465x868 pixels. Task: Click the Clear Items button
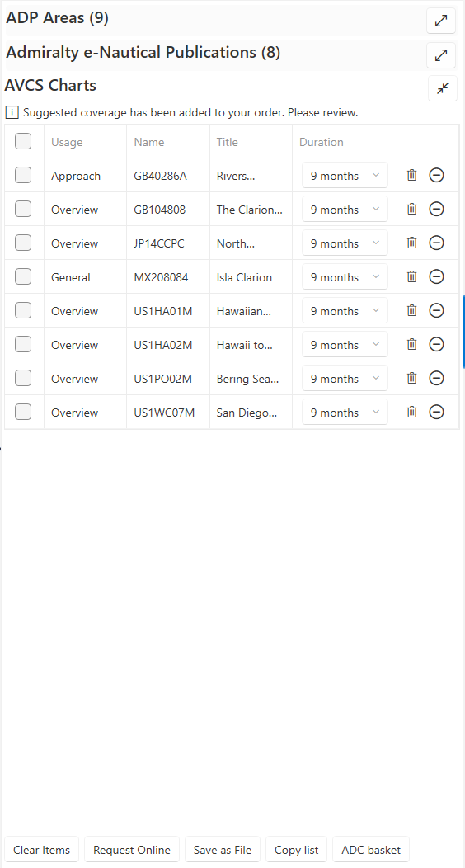point(42,850)
